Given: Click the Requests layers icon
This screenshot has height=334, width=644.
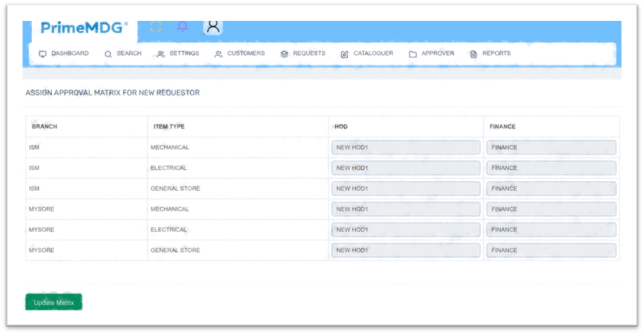Looking at the screenshot, I should pos(284,54).
